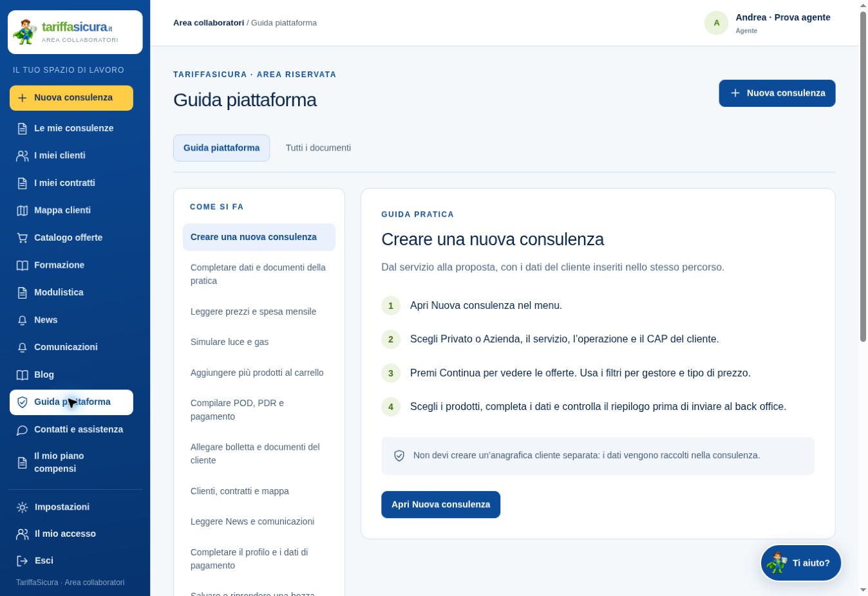This screenshot has width=868, height=596.
Task: Select the Guida piattaforma tab
Action: (x=222, y=148)
